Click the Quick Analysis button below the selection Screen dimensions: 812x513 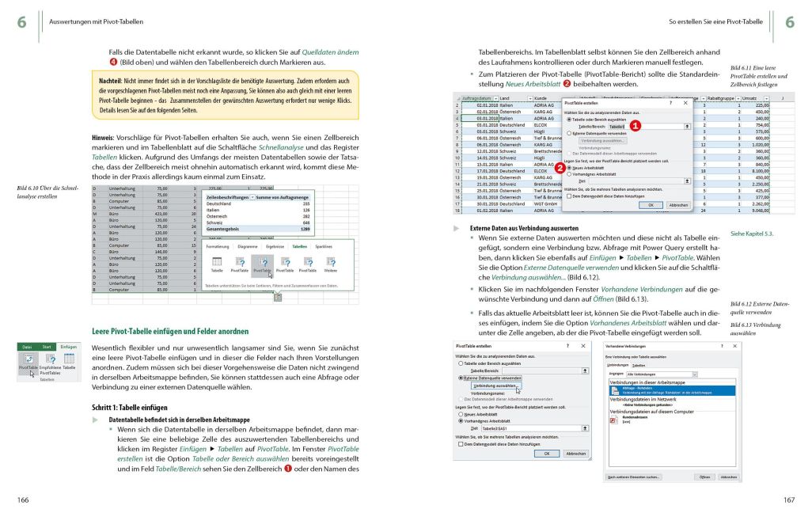tap(278, 298)
